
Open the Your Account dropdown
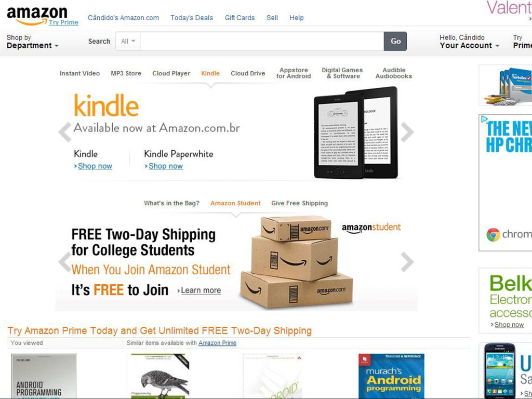pyautogui.click(x=469, y=42)
